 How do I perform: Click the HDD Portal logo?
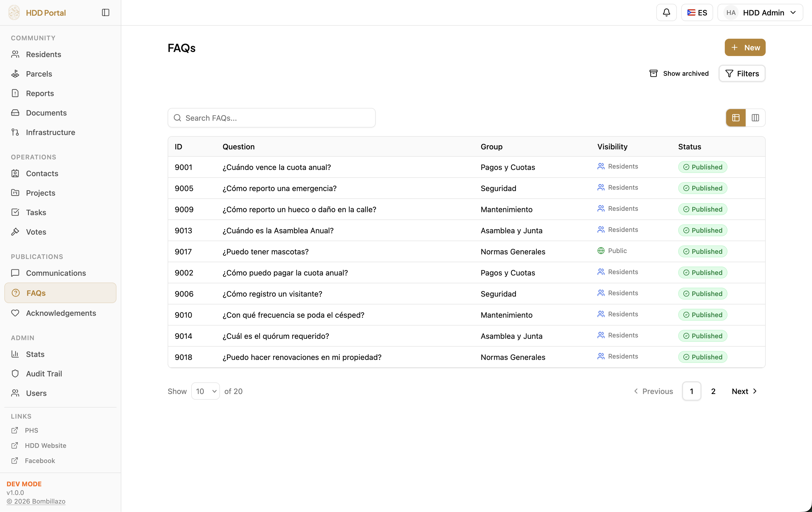(x=14, y=12)
